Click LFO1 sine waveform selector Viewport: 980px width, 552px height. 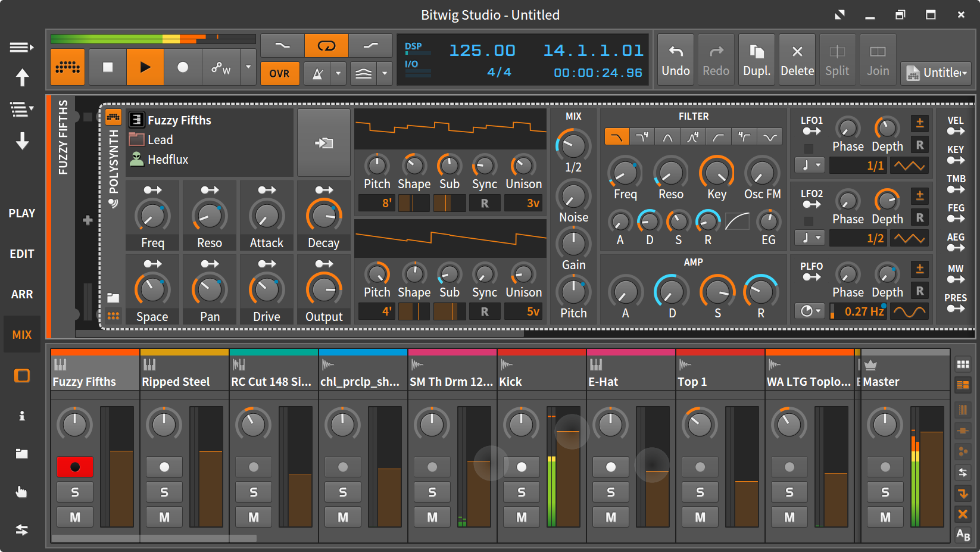(x=910, y=166)
